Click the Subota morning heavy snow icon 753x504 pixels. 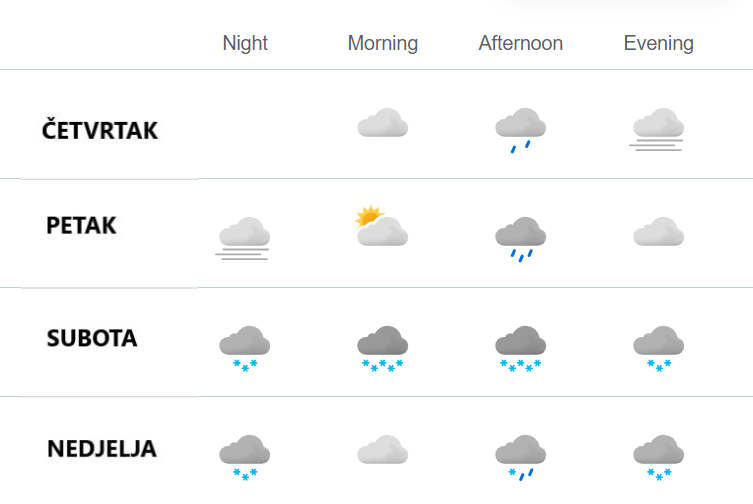point(383,349)
